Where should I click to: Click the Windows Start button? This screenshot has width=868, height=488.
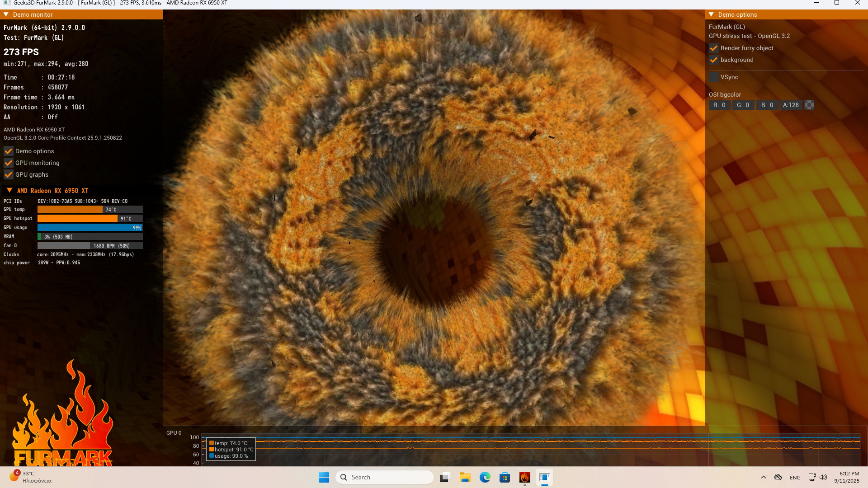324,477
